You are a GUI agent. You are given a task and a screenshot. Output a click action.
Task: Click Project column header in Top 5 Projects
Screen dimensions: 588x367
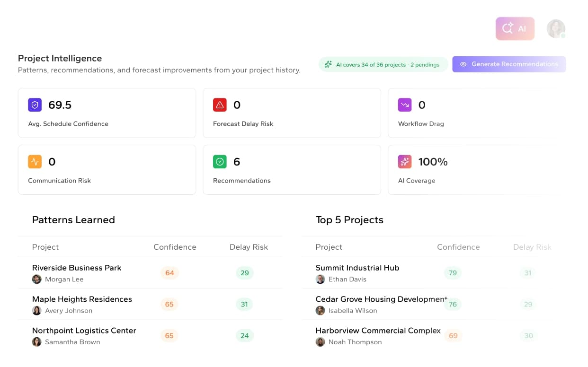(329, 247)
